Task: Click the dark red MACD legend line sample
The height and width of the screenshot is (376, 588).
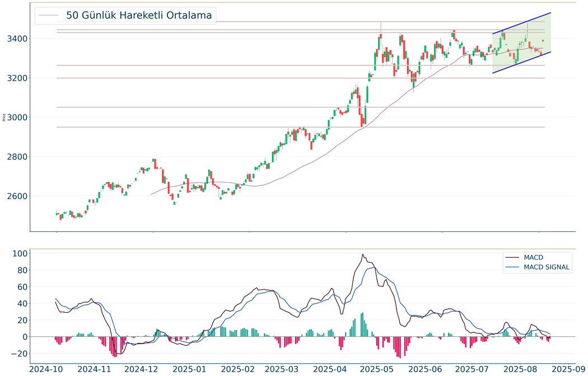Action: (512, 257)
